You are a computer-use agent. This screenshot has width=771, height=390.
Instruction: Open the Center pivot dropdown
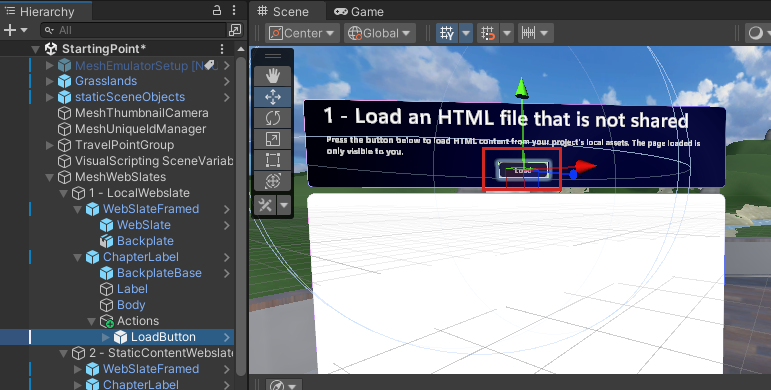[x=302, y=33]
